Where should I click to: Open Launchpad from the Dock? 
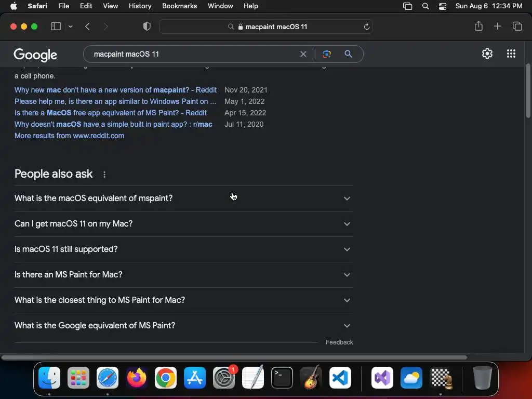[78, 377]
